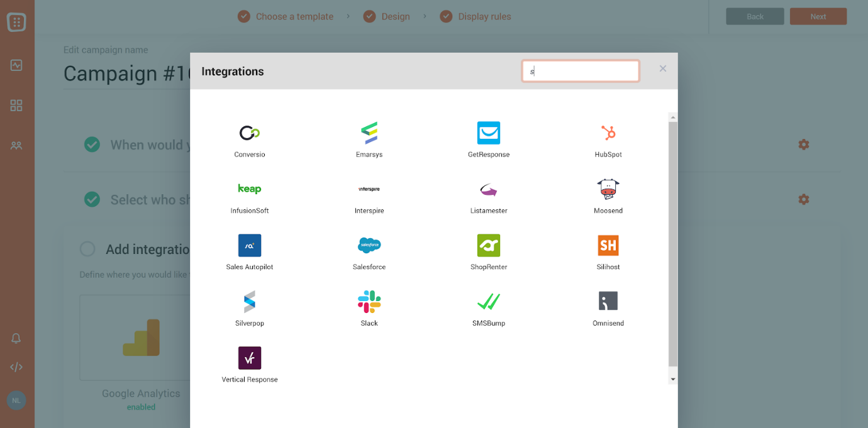Click the green 'enabled' status text
This screenshot has height=428, width=868.
click(141, 407)
